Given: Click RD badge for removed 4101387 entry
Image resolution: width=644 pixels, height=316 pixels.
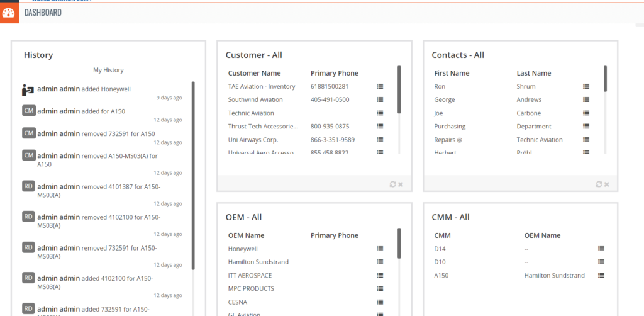Looking at the screenshot, I should pos(28,186).
